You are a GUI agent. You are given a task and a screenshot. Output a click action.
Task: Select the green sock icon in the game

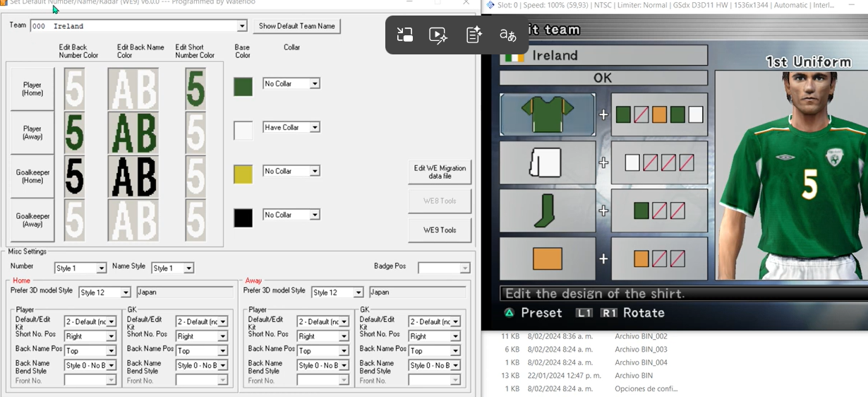click(x=547, y=211)
